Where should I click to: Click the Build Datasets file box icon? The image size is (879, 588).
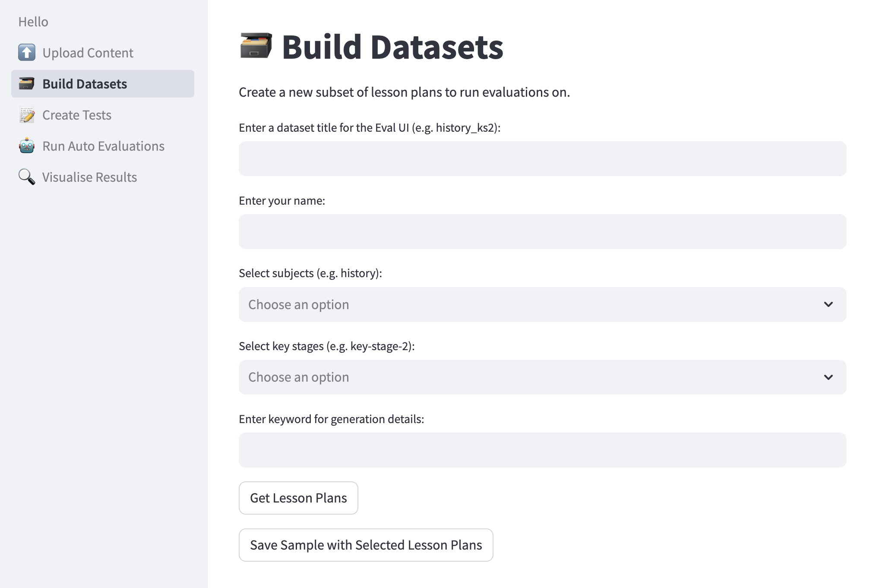[27, 84]
